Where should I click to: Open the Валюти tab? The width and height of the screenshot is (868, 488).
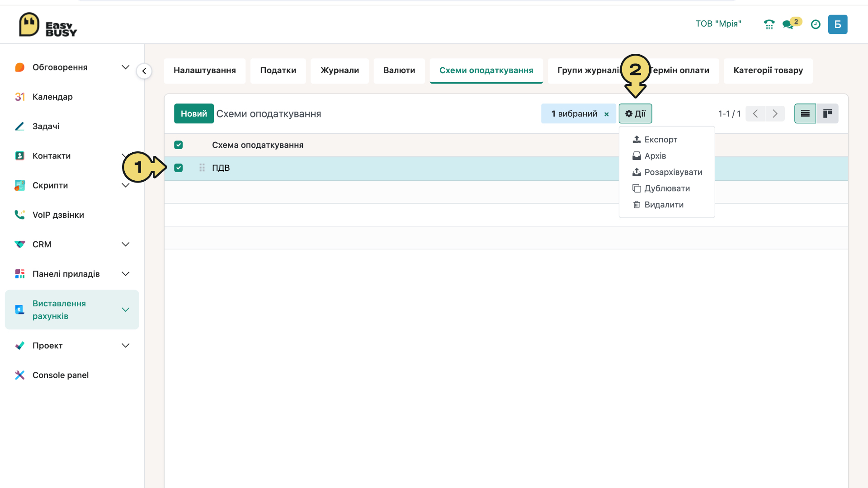tap(399, 70)
